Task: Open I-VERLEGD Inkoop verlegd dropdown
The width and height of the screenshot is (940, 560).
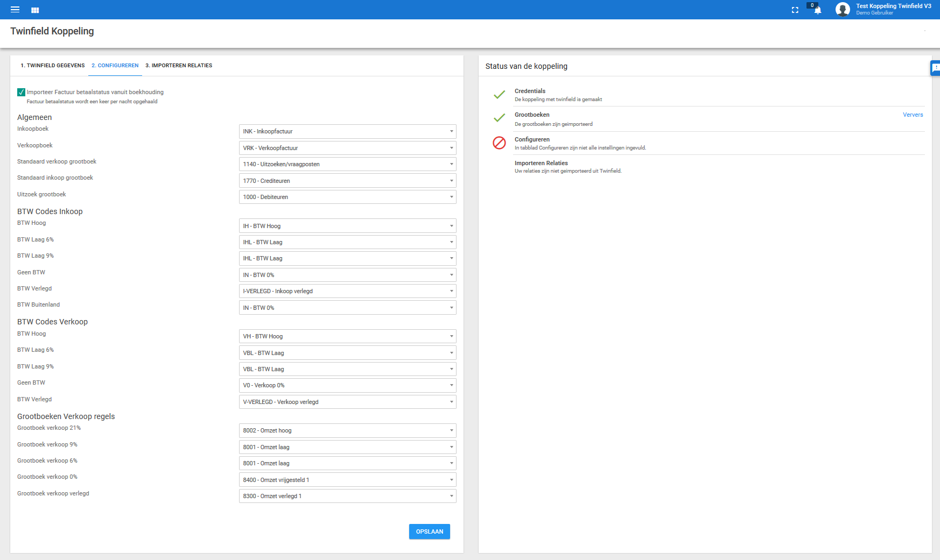Action: pos(348,291)
